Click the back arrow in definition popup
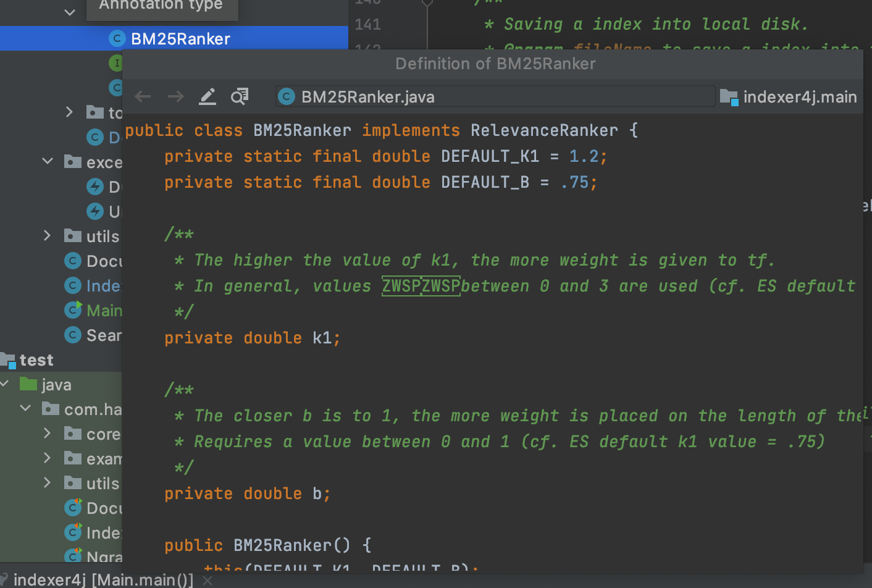872x588 pixels. 143,96
